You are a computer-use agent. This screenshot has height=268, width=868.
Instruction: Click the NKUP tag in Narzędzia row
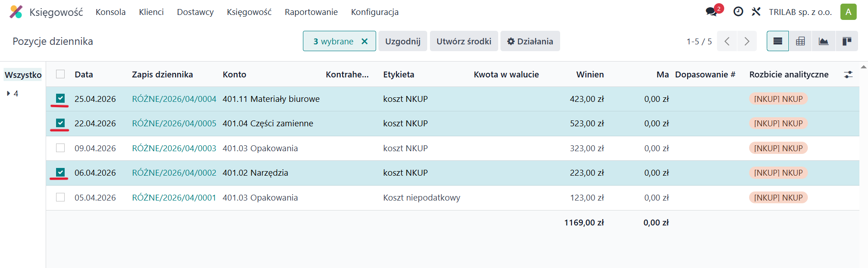pos(778,172)
